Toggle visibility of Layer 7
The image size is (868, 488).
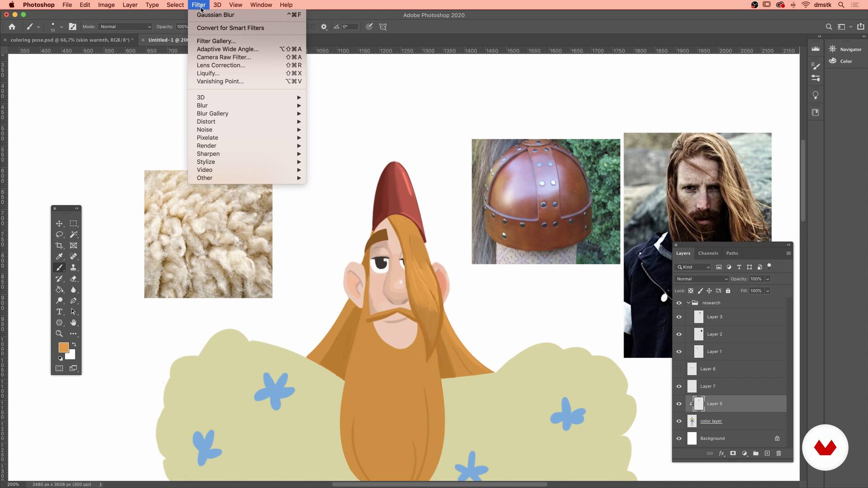coord(679,386)
